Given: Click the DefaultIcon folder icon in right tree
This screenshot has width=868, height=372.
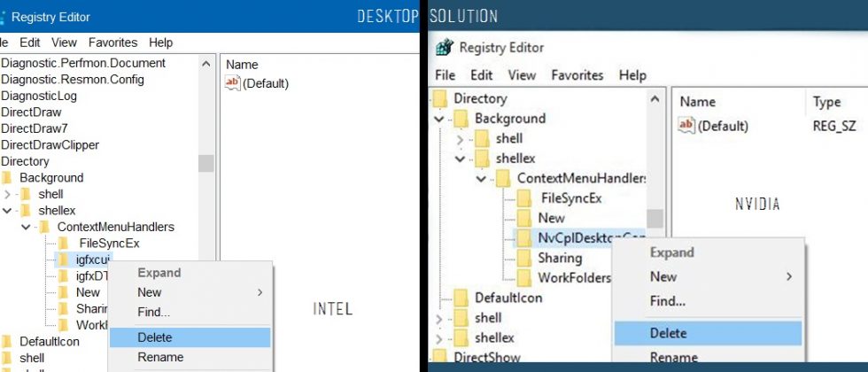Looking at the screenshot, I should click(461, 298).
